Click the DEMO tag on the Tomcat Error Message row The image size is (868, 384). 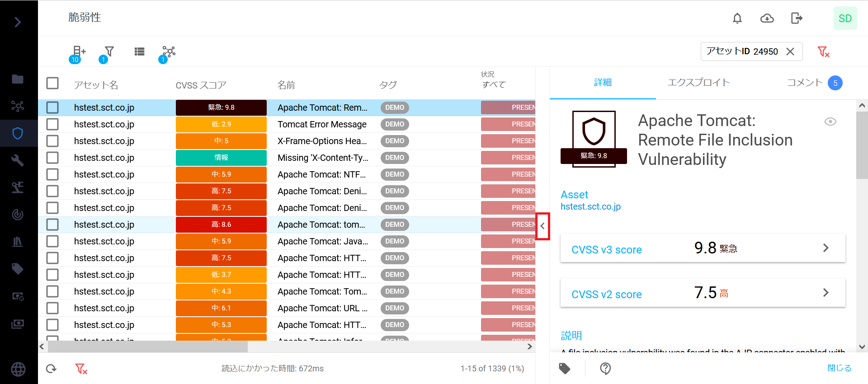click(395, 124)
